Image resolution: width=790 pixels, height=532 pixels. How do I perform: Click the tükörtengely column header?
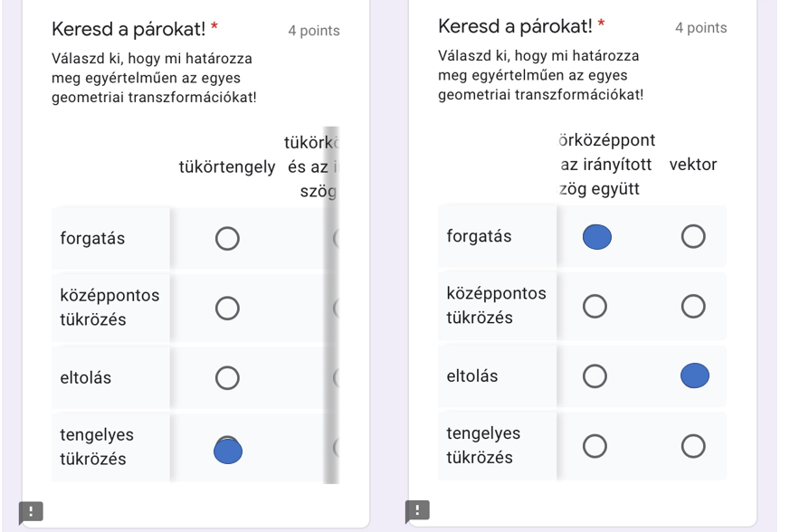[x=227, y=166]
